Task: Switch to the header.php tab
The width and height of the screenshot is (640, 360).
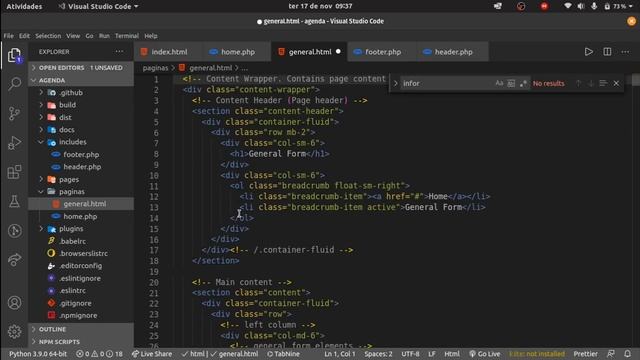Action: click(x=452, y=52)
